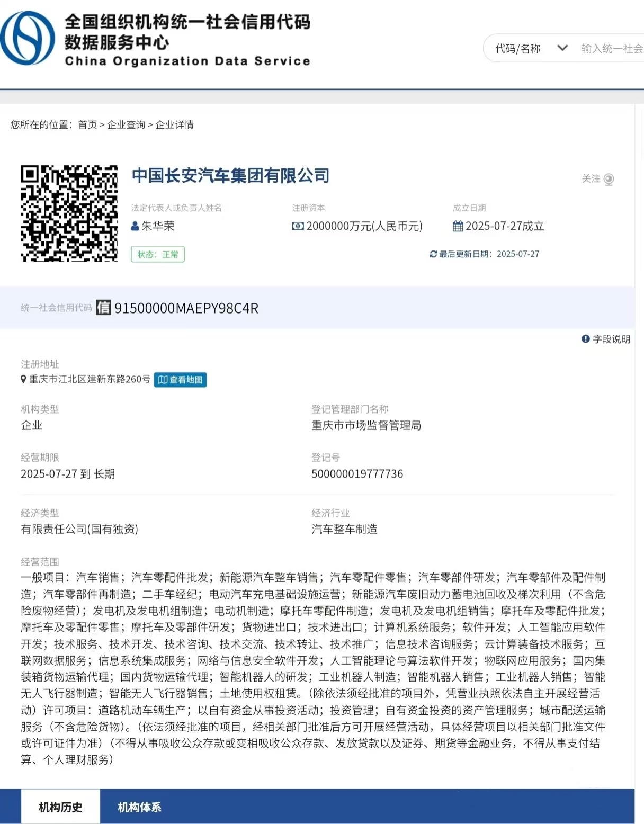Click the company name 中国长安汽车集团有限公司
This screenshot has width=644, height=824.
pos(230,175)
